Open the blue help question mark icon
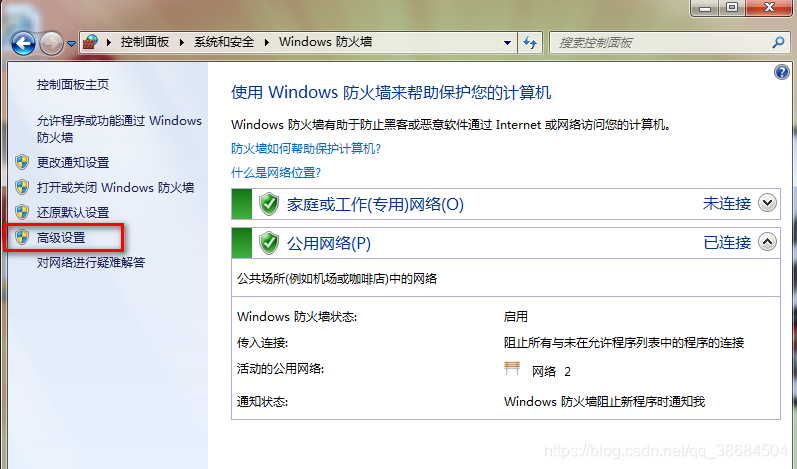The image size is (797, 469). (781, 72)
